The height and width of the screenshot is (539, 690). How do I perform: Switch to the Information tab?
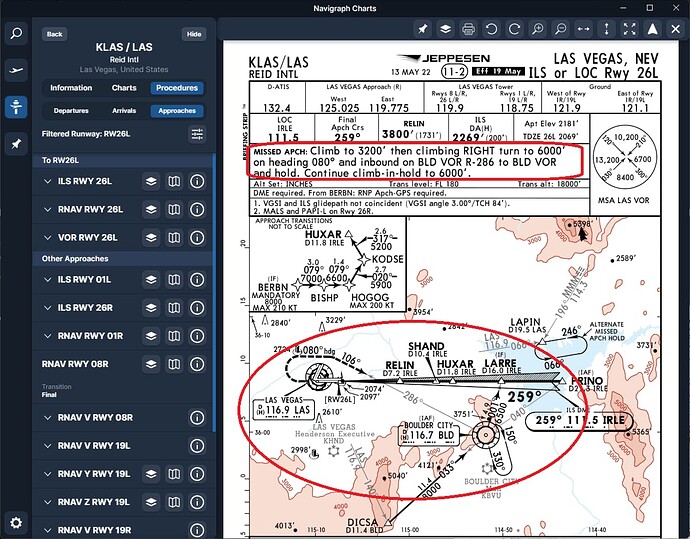[x=71, y=88]
